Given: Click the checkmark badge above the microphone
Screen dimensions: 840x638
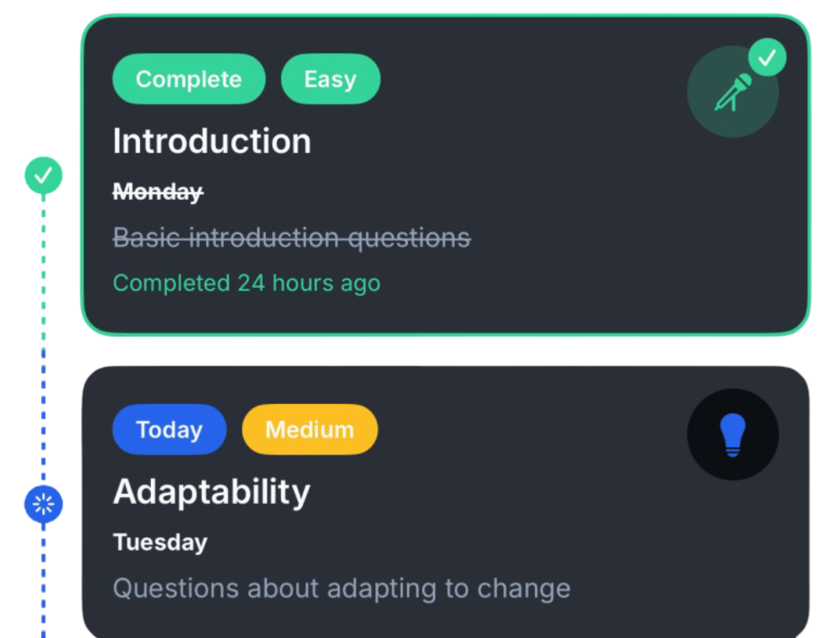Looking at the screenshot, I should click(767, 58).
